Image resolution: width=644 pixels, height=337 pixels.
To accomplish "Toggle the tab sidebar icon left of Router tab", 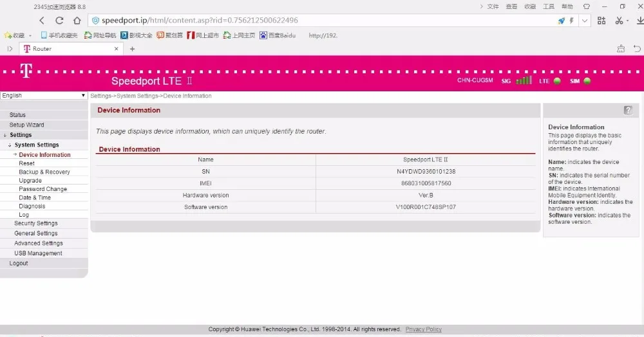I will click(10, 49).
